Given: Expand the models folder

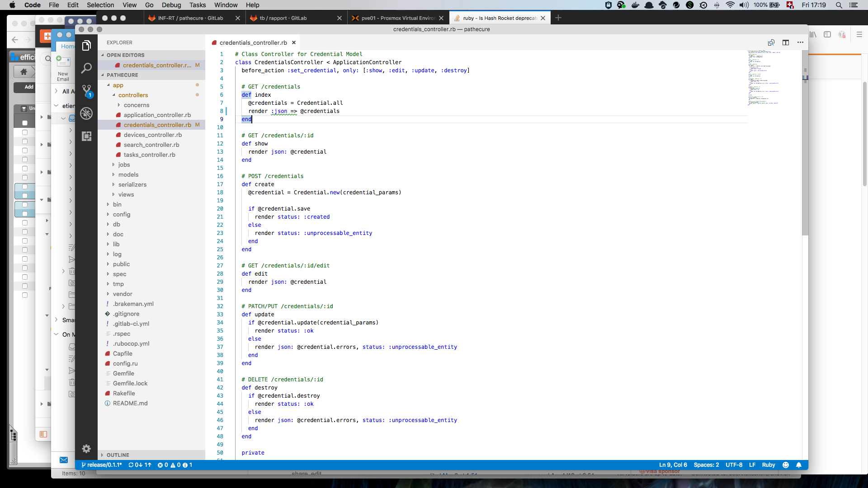Looking at the screenshot, I should (128, 175).
